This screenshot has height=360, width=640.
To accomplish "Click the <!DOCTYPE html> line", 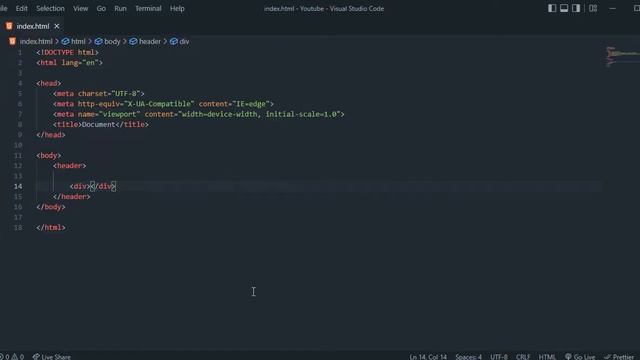I will [x=67, y=52].
